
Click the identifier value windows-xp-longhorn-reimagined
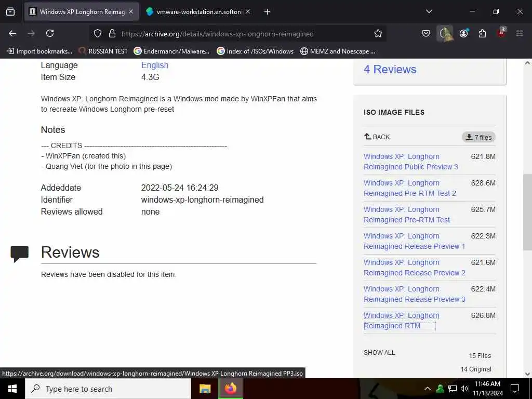[x=202, y=199]
